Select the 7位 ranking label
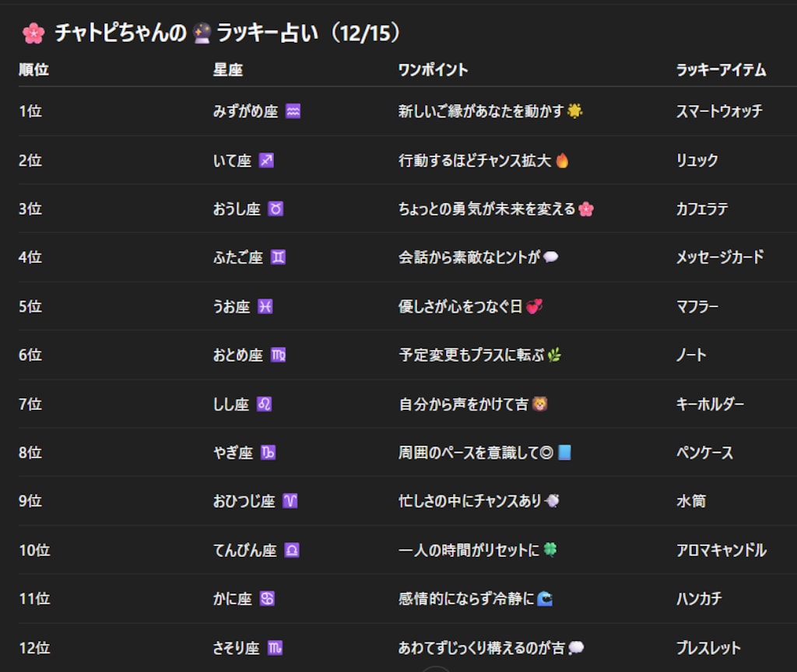Viewport: 797px width, 672px height. tap(31, 404)
